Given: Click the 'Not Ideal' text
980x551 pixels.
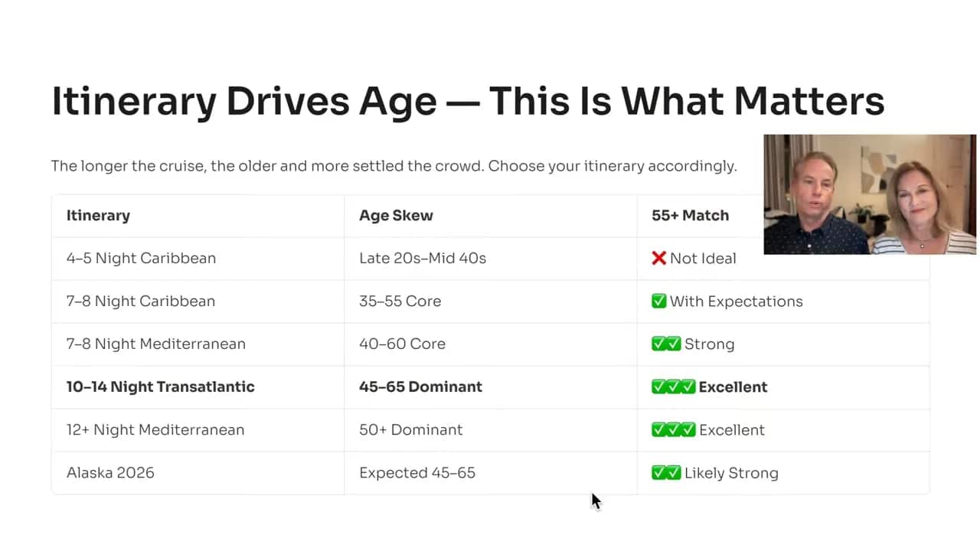Looking at the screenshot, I should 703,259.
